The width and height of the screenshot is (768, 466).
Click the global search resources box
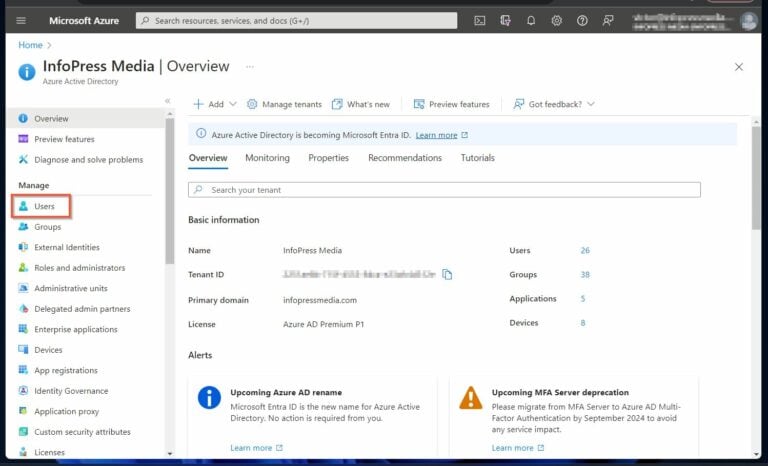click(x=296, y=21)
